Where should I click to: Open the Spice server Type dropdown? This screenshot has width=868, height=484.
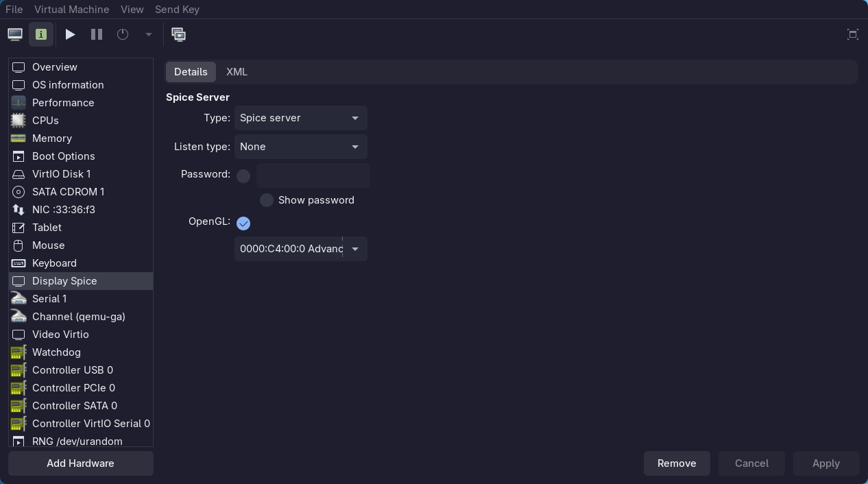[300, 117]
